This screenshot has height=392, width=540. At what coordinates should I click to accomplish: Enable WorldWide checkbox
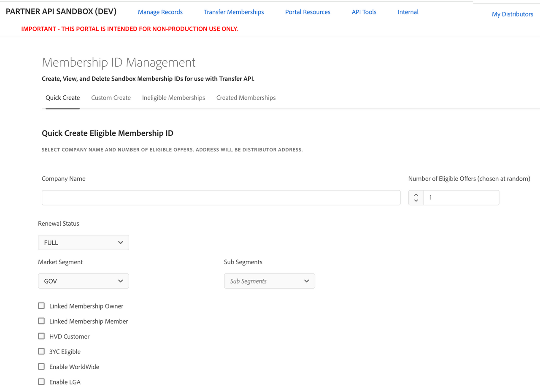[41, 367]
